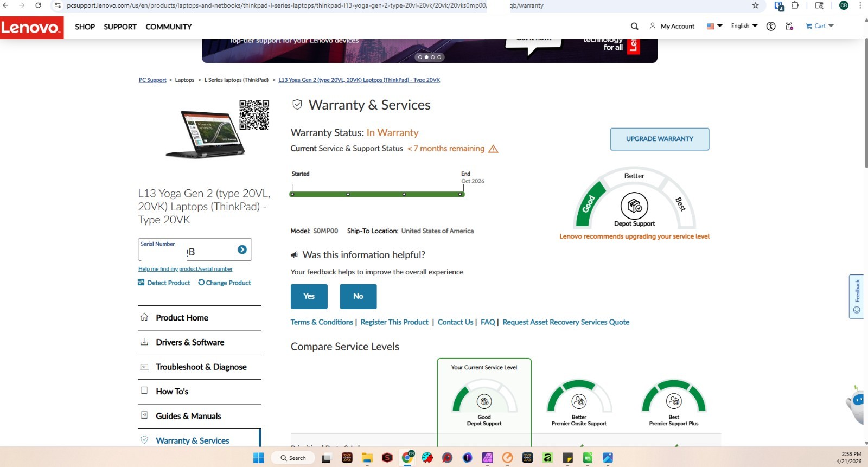Click 'Lenovo recommends upgrading your service level'
Screen dimensions: 868x467
coord(634,236)
